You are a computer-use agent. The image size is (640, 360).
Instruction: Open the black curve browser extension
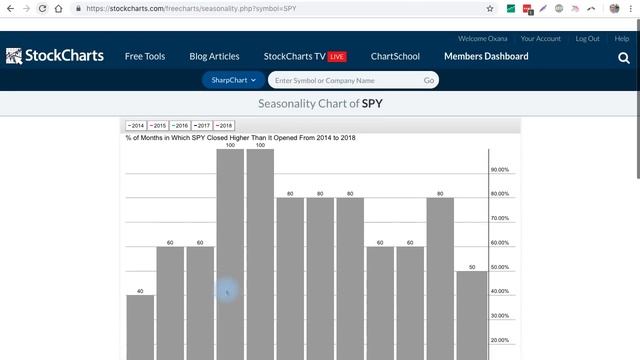click(x=591, y=9)
